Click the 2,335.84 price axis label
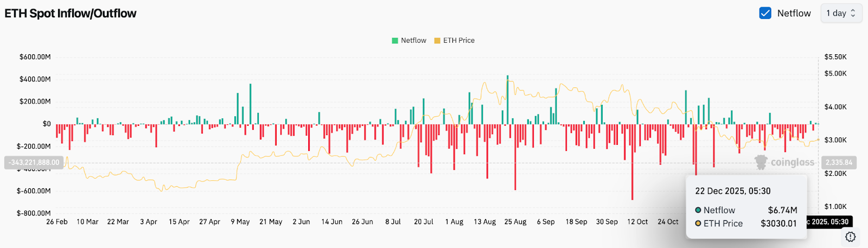868x248 pixels. (838, 162)
